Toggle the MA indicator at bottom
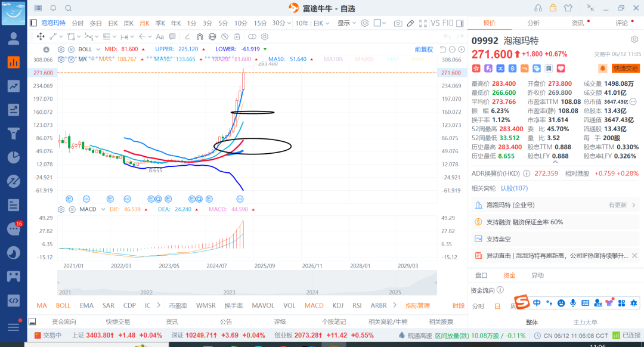Image resolution: width=644 pixels, height=347 pixels. (x=42, y=305)
